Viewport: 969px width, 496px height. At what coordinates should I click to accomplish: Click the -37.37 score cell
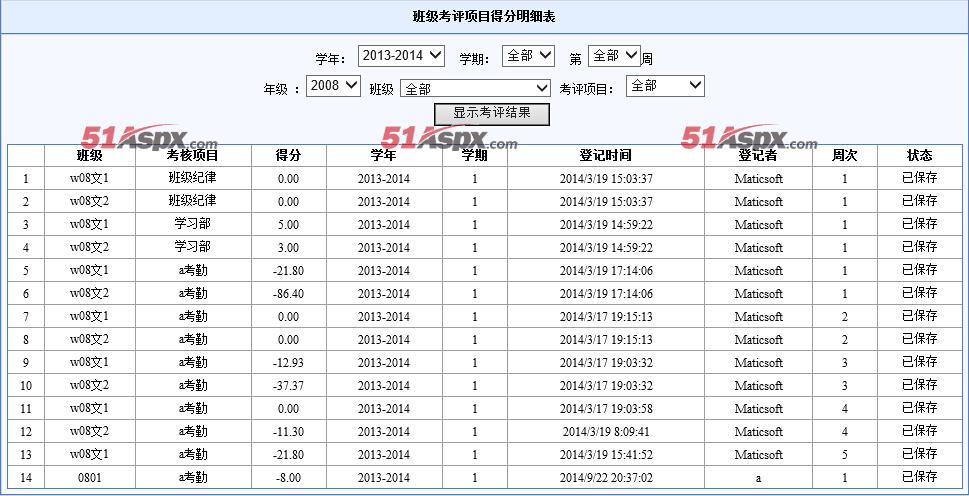(x=289, y=385)
